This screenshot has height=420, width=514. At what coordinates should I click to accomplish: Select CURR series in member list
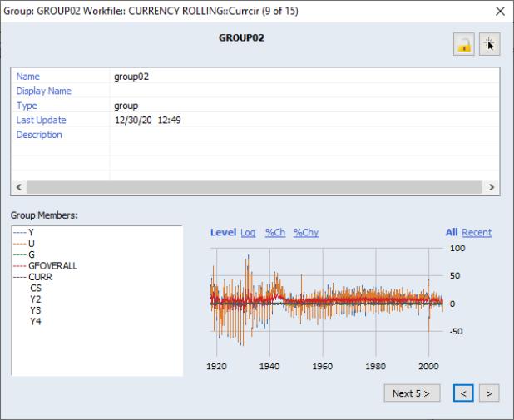pos(40,277)
